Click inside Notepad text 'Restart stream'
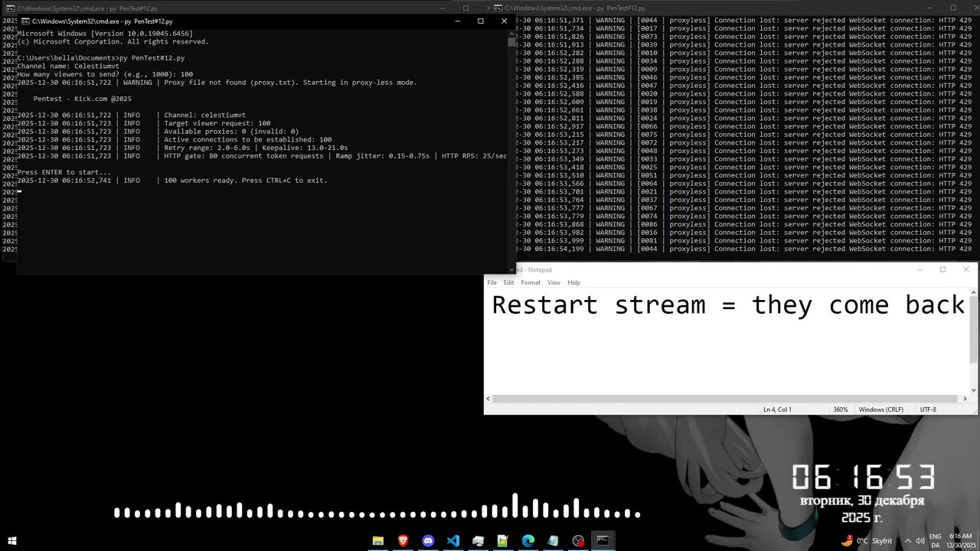Viewport: 980px width, 551px height. point(598,305)
